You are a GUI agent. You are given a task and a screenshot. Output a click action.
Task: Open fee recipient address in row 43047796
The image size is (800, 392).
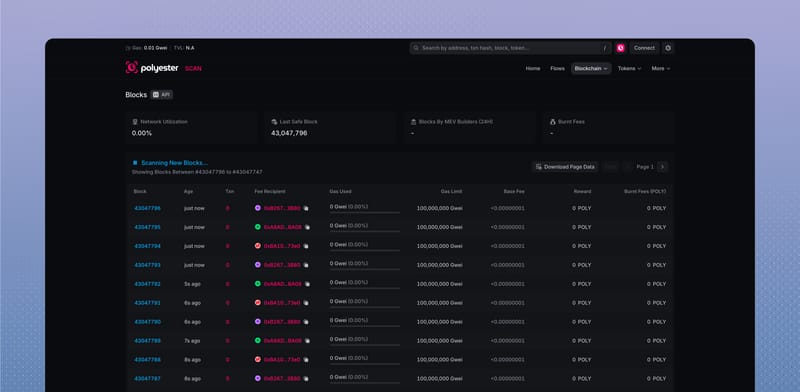point(282,208)
